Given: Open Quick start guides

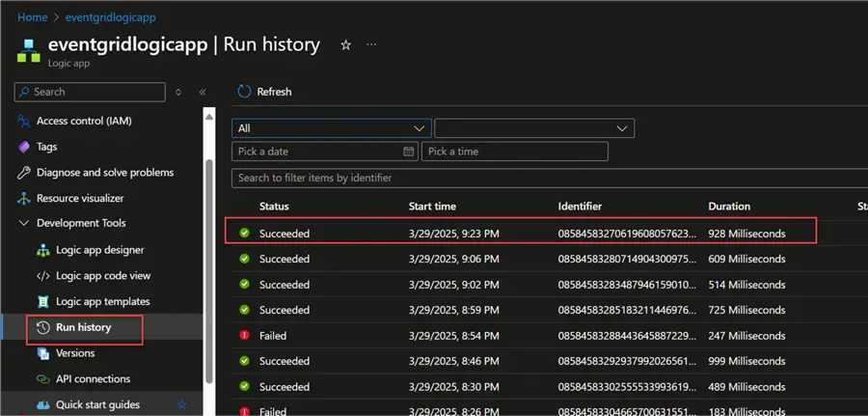Looking at the screenshot, I should tap(97, 405).
